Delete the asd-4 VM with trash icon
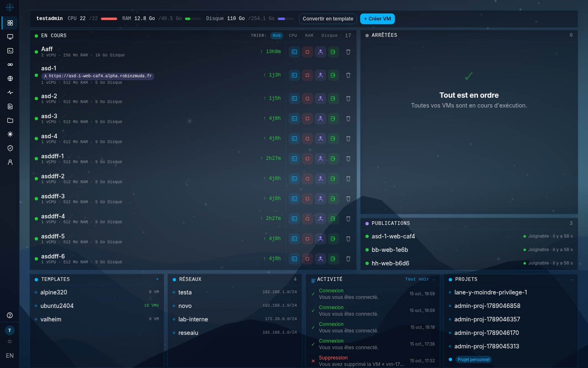This screenshot has height=368, width=588. click(x=348, y=139)
